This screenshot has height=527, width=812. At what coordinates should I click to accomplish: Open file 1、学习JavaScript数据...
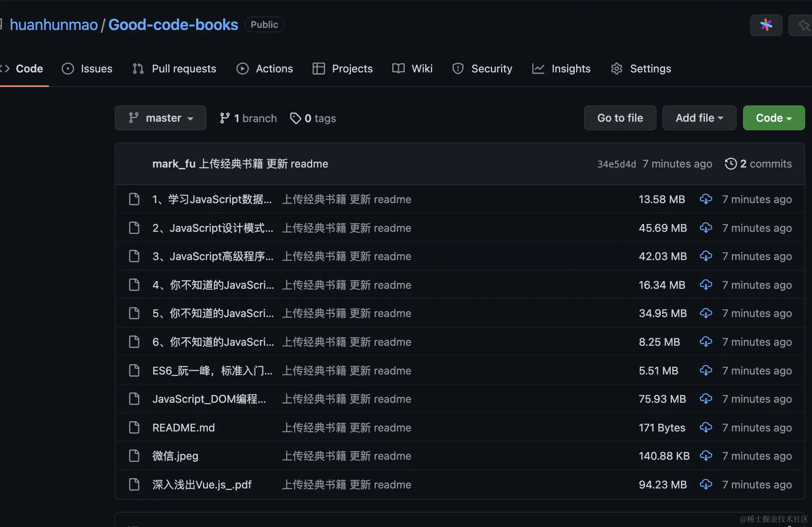coord(212,199)
